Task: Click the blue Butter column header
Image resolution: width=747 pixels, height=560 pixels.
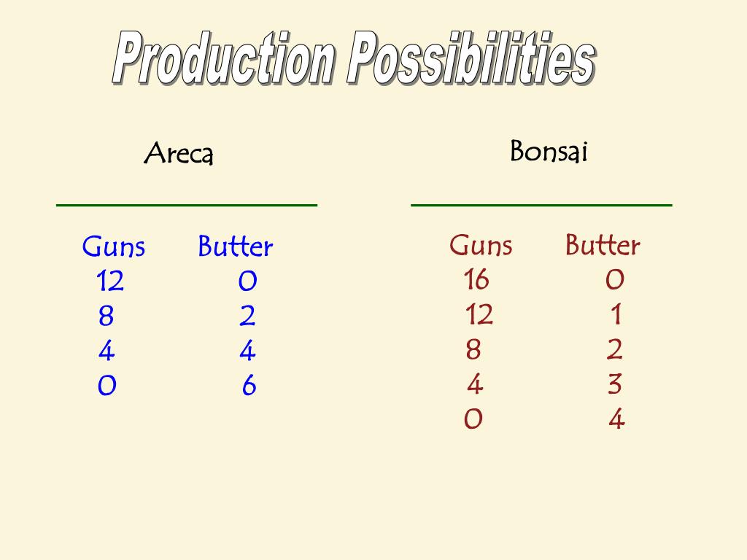Action: click(x=236, y=246)
